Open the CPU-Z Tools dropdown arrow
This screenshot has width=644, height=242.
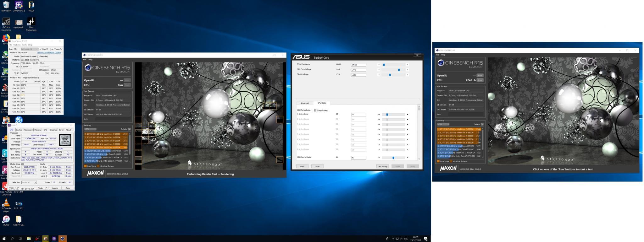(x=47, y=188)
